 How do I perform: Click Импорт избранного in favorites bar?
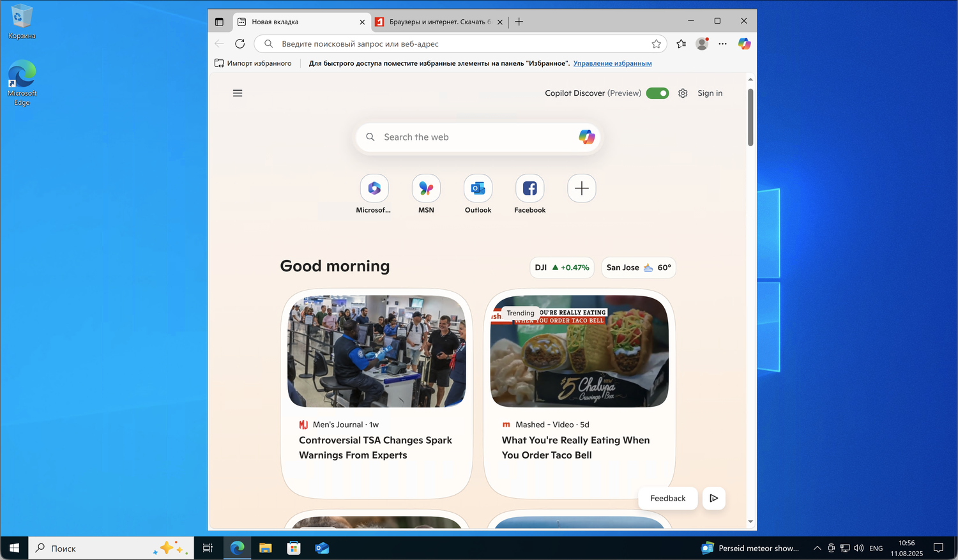253,63
